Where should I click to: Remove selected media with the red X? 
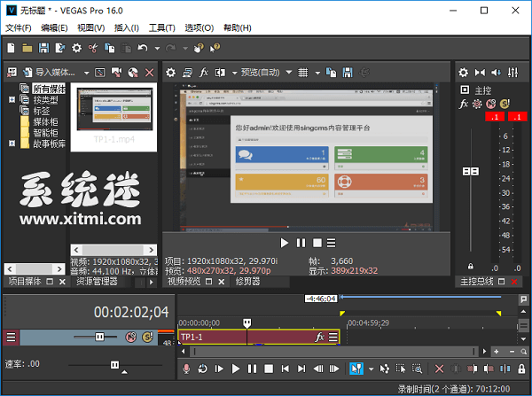point(149,73)
